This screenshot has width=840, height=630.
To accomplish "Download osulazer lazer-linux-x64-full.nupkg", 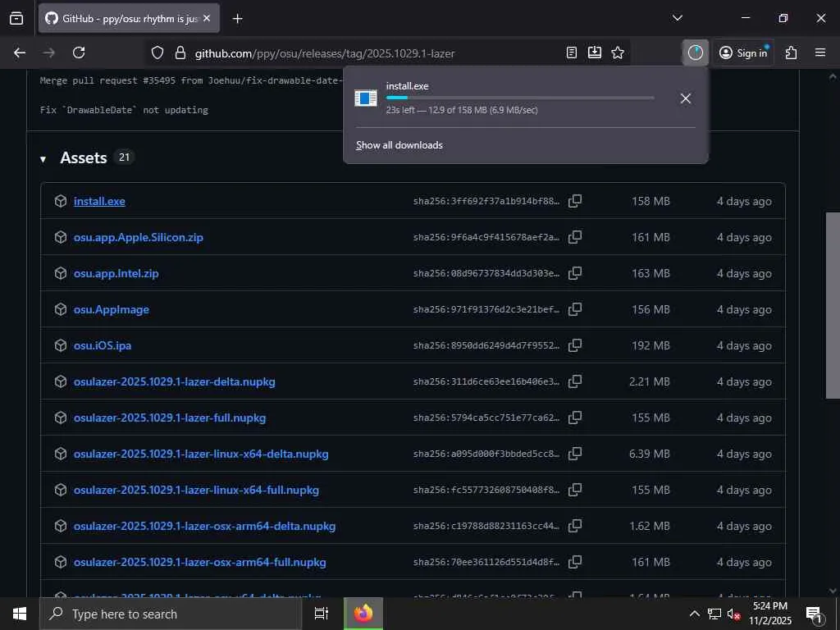I will [x=196, y=490].
